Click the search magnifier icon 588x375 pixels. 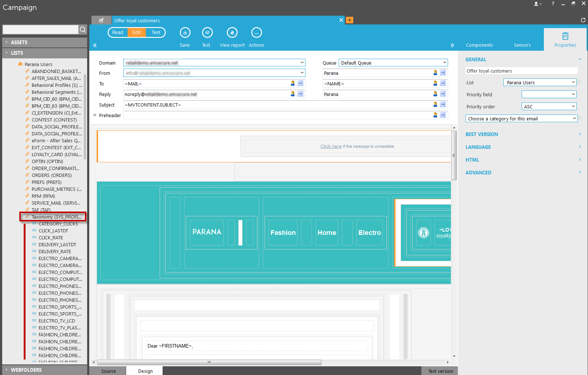coord(83,30)
